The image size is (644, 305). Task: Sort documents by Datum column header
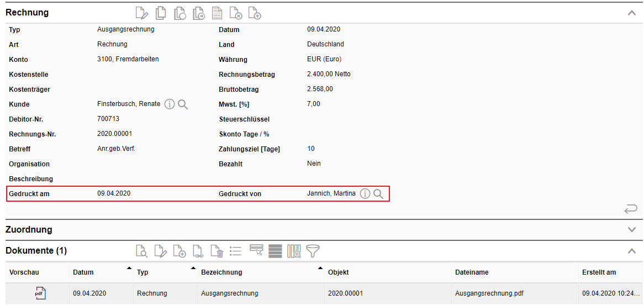pos(83,272)
